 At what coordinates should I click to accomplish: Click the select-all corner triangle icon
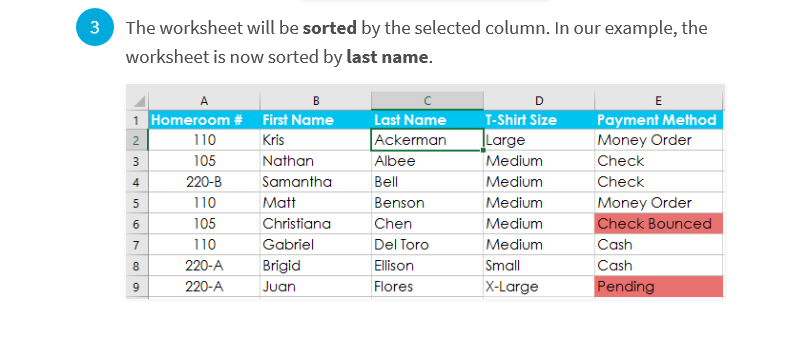(x=137, y=101)
